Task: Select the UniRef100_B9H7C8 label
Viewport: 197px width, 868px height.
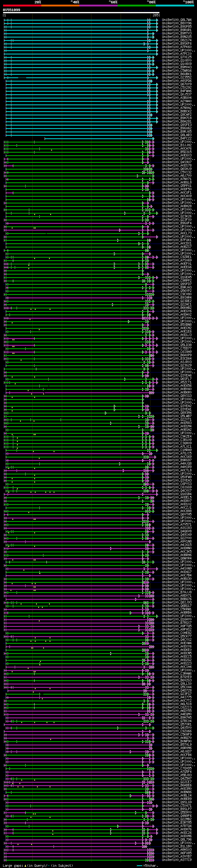Action: [177, 118]
